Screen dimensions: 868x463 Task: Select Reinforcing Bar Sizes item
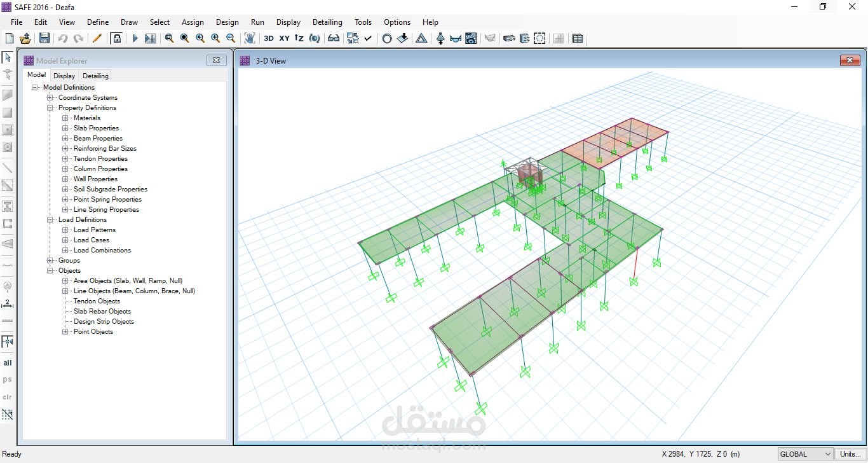pyautogui.click(x=105, y=148)
